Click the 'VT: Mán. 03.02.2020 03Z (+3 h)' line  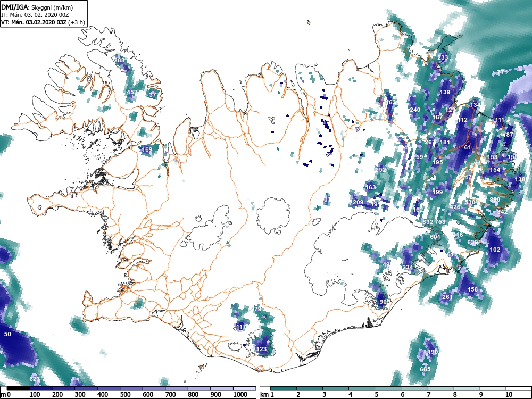coord(43,22)
